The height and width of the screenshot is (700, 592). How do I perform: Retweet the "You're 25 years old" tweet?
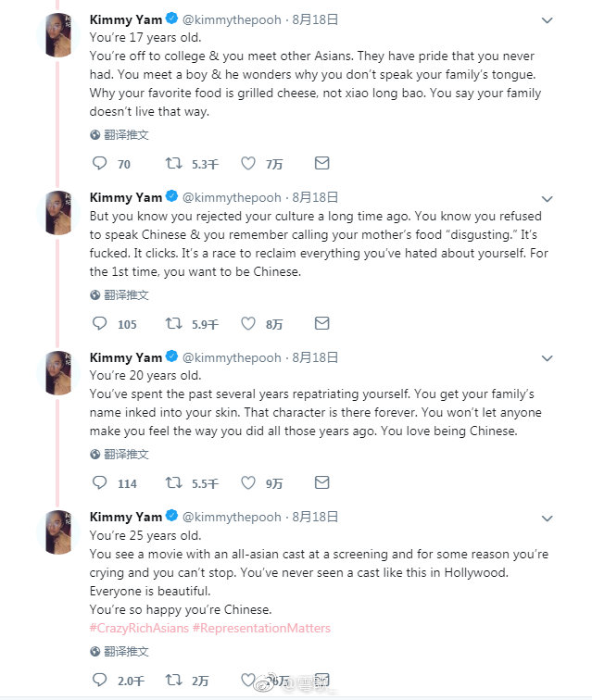point(173,681)
